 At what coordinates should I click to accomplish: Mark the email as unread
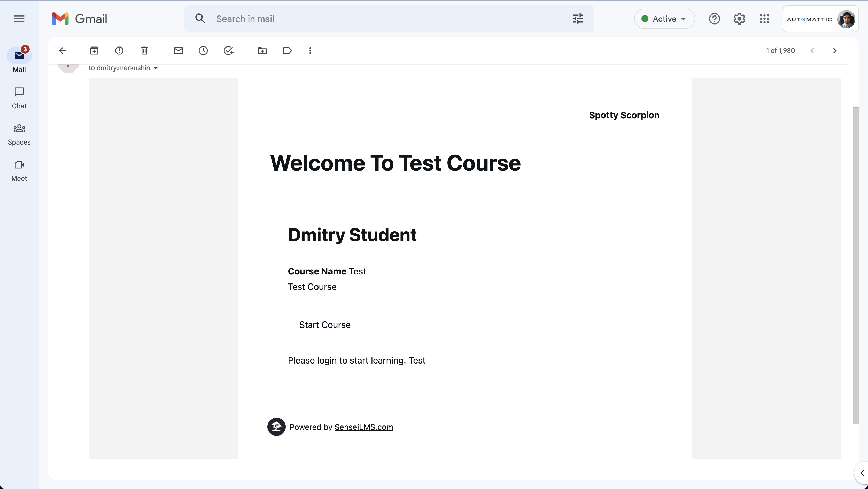(x=178, y=51)
